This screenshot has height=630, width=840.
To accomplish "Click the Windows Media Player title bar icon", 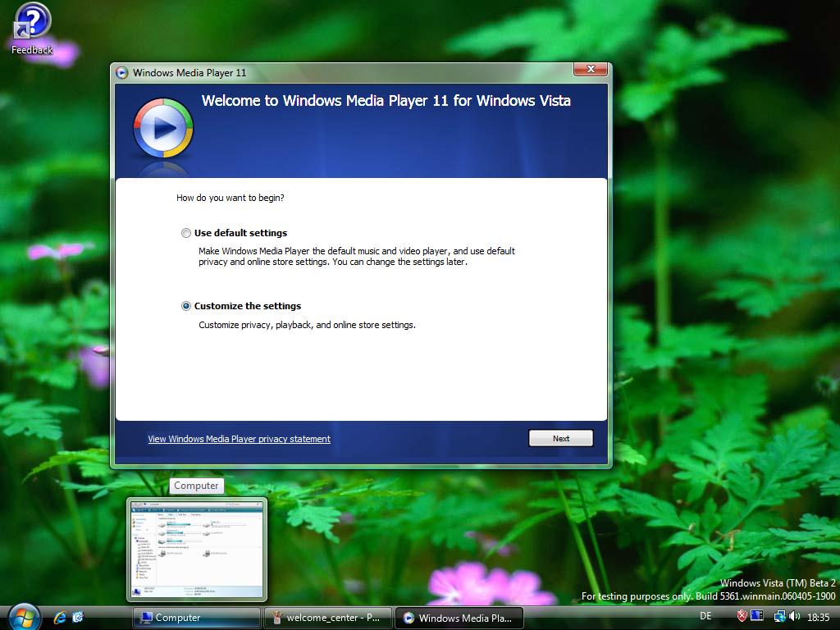I will coord(122,73).
